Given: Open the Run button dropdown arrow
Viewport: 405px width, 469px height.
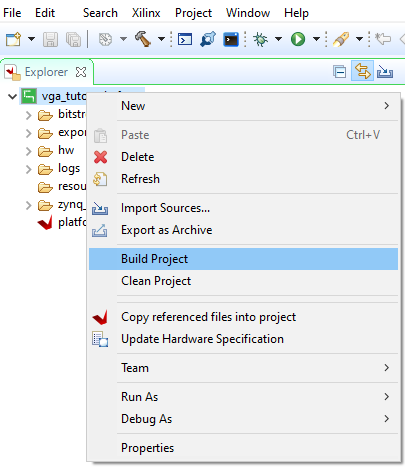Looking at the screenshot, I should pyautogui.click(x=316, y=39).
